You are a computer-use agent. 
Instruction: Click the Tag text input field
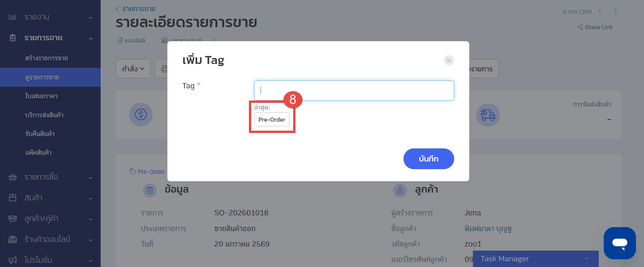pos(354,90)
